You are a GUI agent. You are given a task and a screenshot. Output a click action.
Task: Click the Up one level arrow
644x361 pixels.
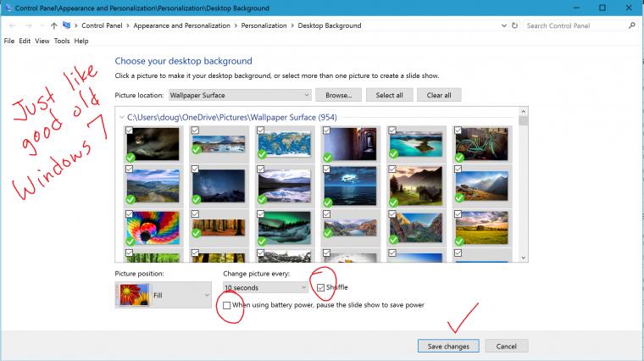[53, 26]
